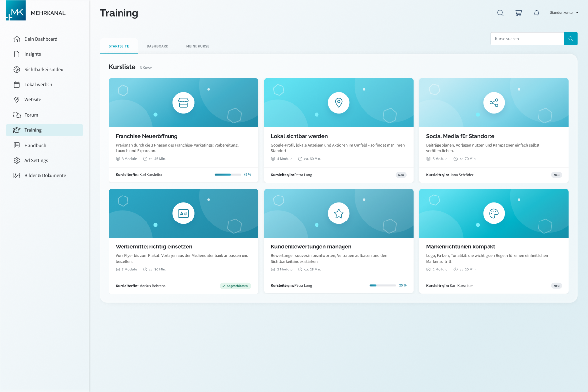Click the 62 % progress bar

point(227,174)
